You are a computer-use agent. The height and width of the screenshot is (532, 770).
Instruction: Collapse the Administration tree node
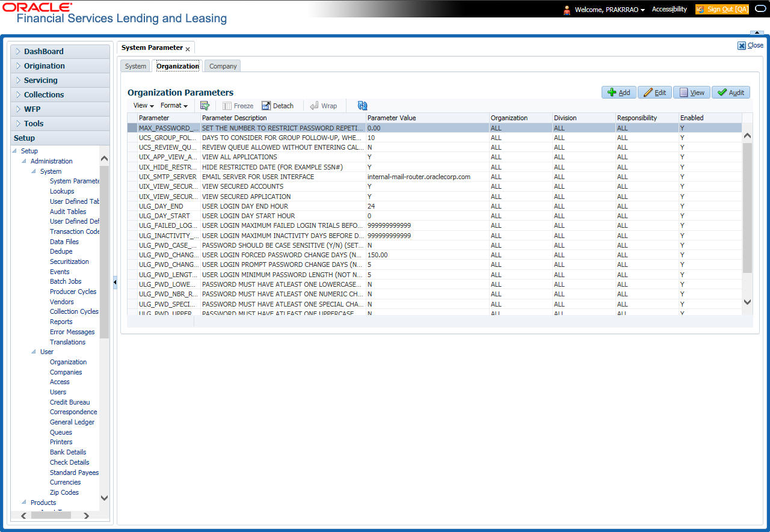[24, 161]
